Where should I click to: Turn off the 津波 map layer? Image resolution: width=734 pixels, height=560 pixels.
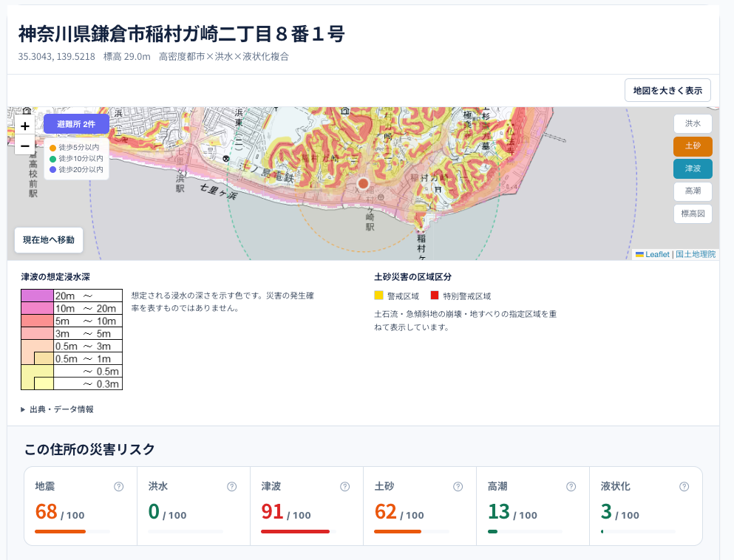point(693,168)
